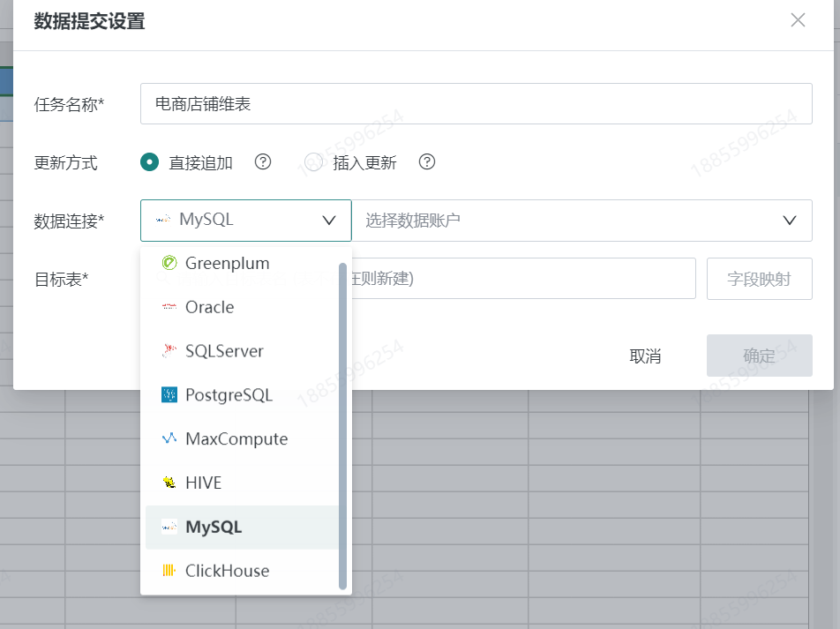Image resolution: width=840 pixels, height=629 pixels.
Task: Choose SQLServer from the connection list
Action: tap(242, 351)
